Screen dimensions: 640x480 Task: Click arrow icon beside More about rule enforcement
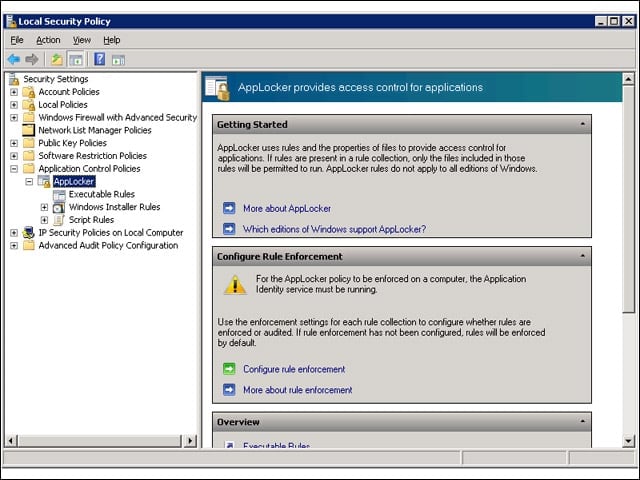(x=229, y=390)
